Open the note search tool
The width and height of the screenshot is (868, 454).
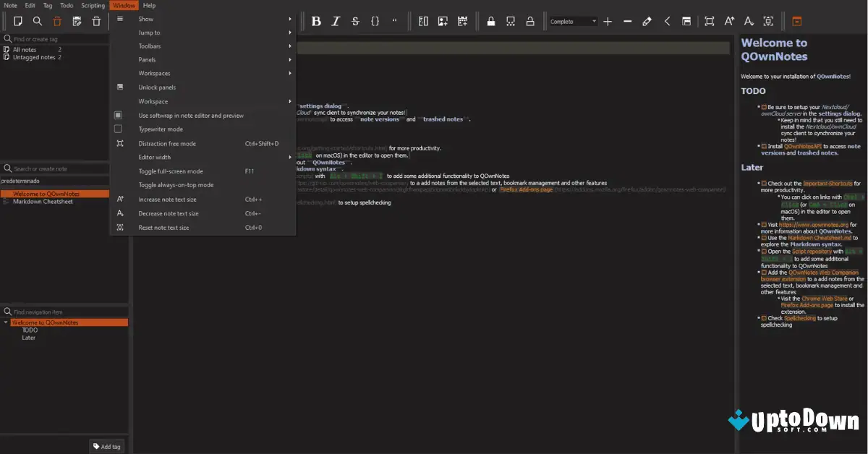pos(38,21)
